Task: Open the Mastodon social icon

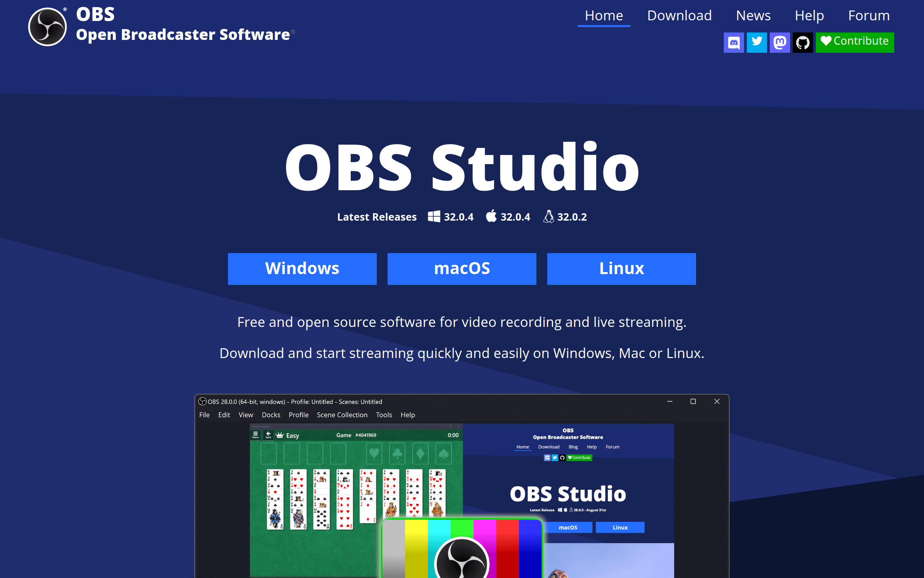Action: pyautogui.click(x=779, y=42)
